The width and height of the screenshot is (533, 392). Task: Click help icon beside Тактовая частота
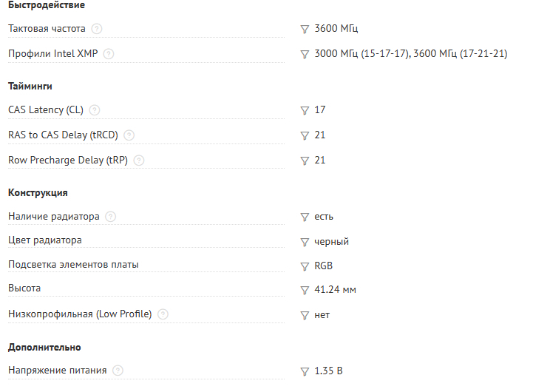point(97,29)
